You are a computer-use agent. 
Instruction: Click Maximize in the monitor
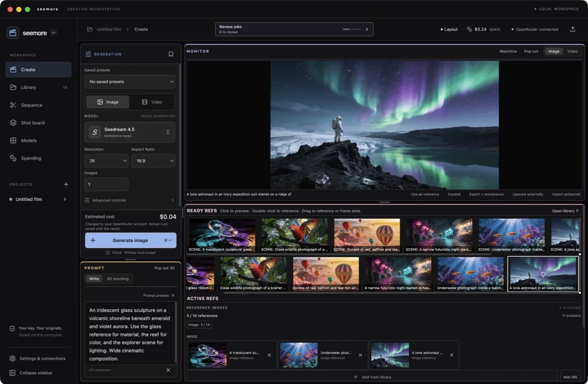pos(508,51)
